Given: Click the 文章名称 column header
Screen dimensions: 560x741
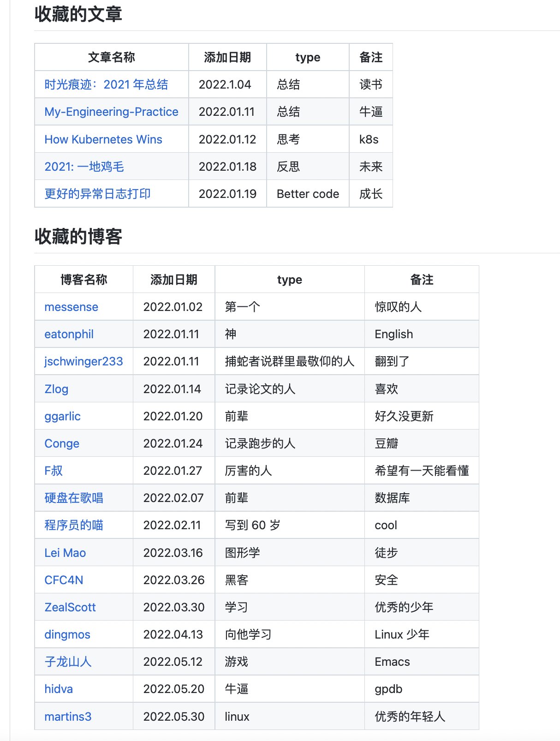Looking at the screenshot, I should tap(112, 57).
